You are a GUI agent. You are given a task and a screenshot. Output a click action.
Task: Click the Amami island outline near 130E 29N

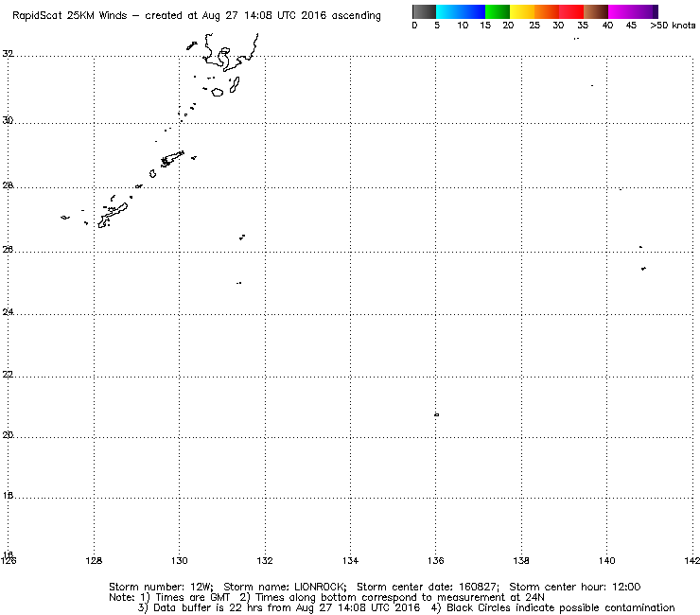[172, 159]
